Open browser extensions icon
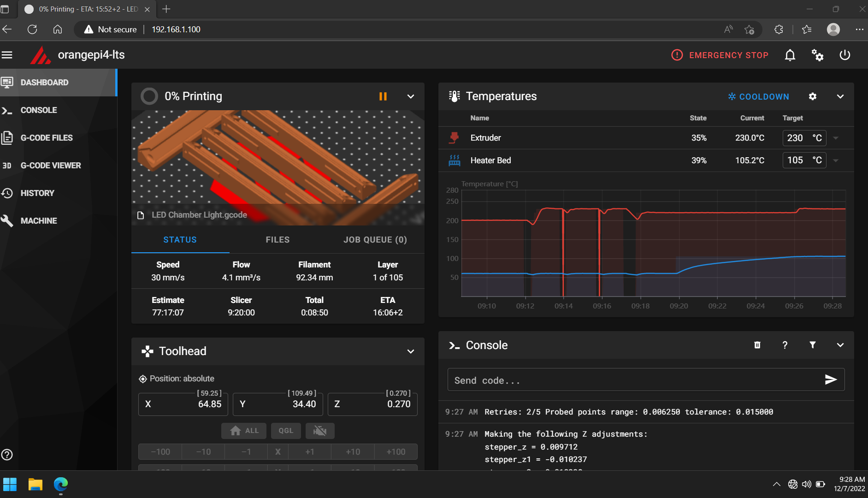868x498 pixels. coord(779,30)
